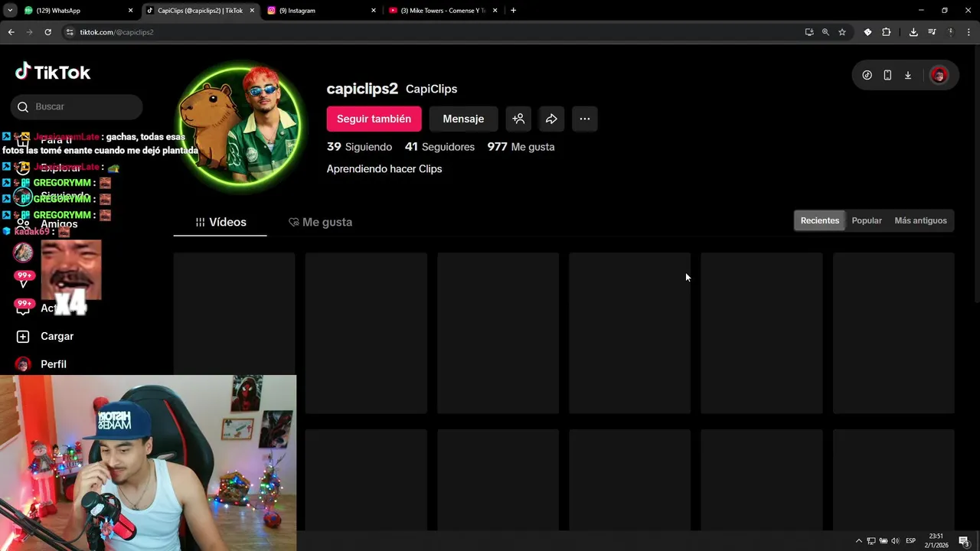Open Windows notification center icon

964,541
